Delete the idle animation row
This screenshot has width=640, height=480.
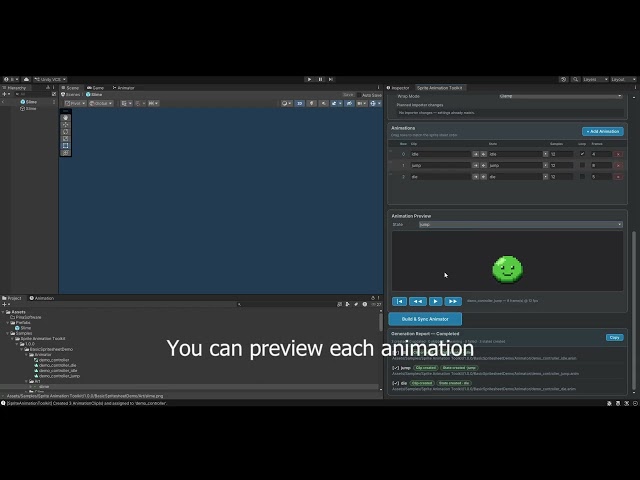click(618, 154)
